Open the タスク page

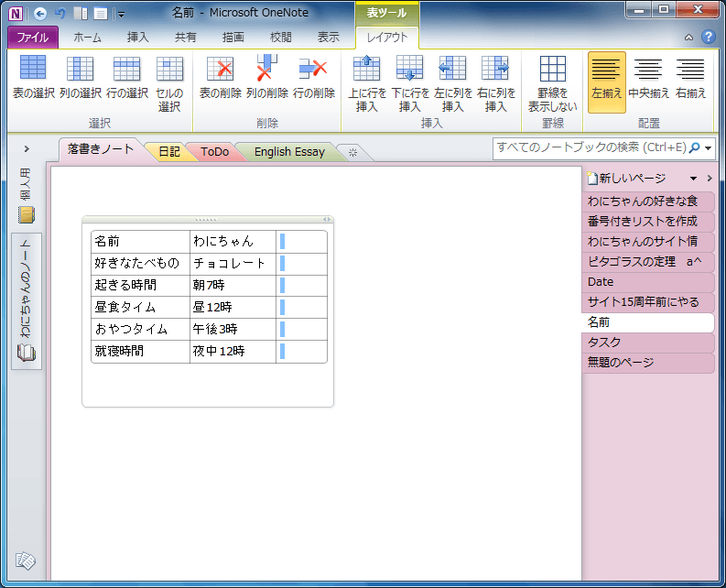[x=647, y=342]
